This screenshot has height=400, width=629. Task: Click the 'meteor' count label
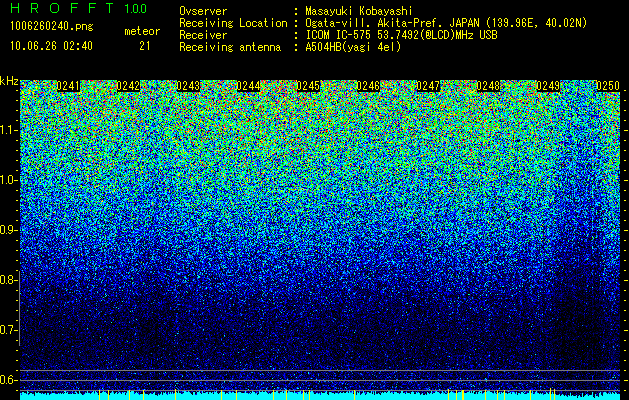142,31
